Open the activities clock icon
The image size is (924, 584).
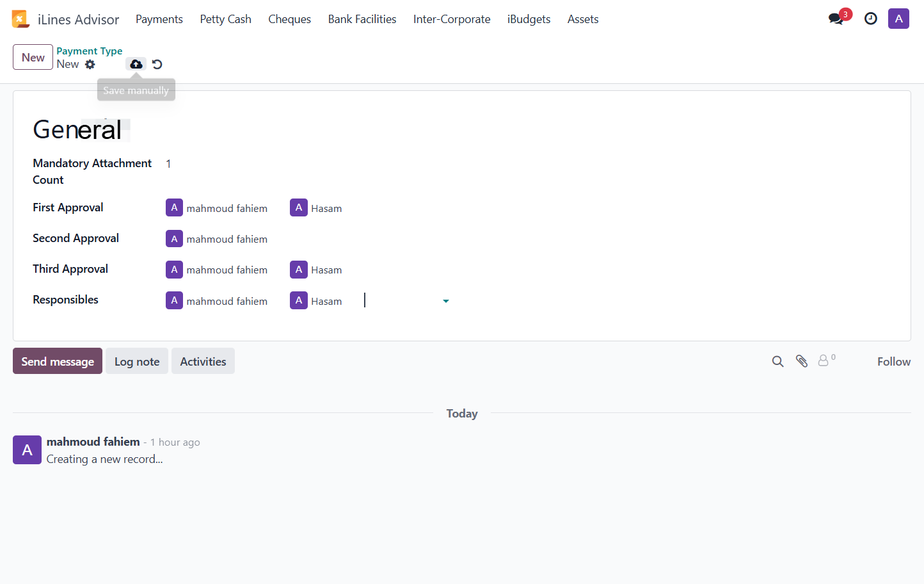[871, 19]
